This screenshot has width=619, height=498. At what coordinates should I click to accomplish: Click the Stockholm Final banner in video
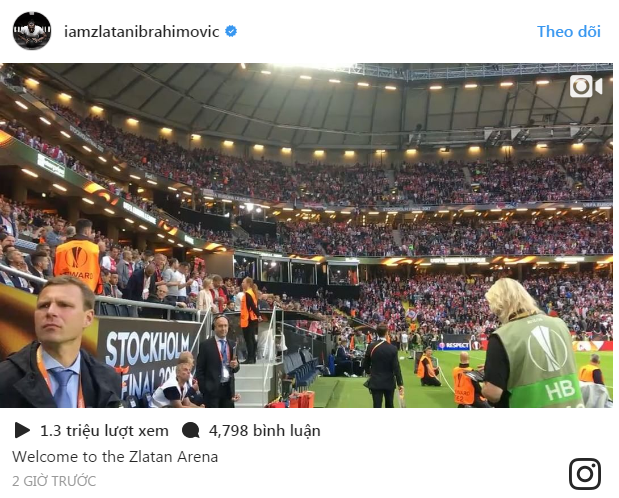point(147,360)
